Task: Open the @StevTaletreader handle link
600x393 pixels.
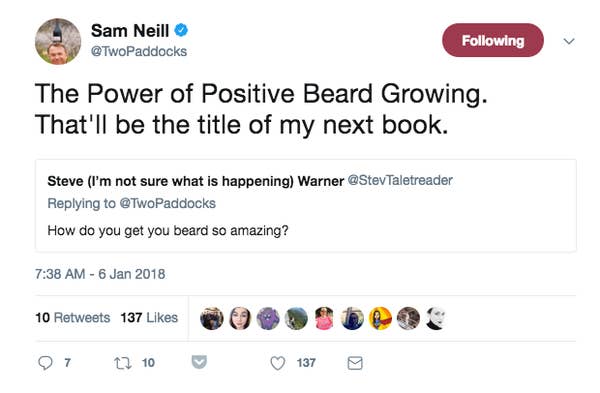Action: pyautogui.click(x=400, y=180)
